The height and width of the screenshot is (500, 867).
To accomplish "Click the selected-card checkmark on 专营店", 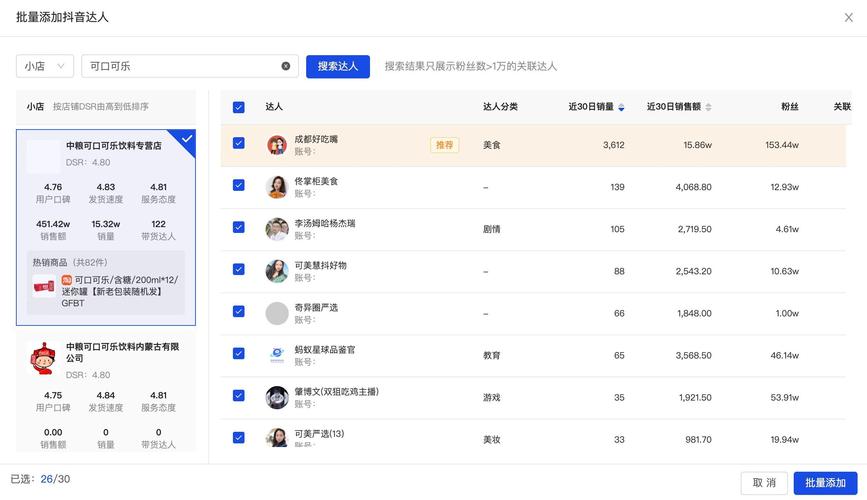I will [187, 138].
